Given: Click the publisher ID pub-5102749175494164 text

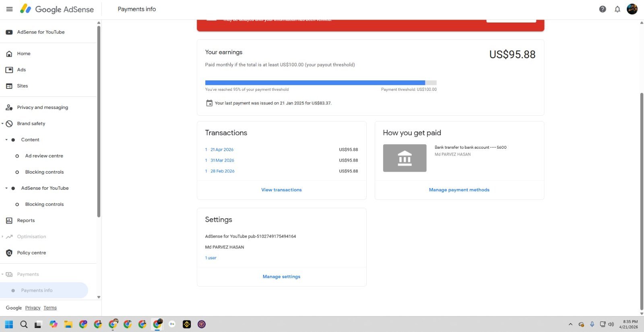Looking at the screenshot, I should click(x=272, y=236).
